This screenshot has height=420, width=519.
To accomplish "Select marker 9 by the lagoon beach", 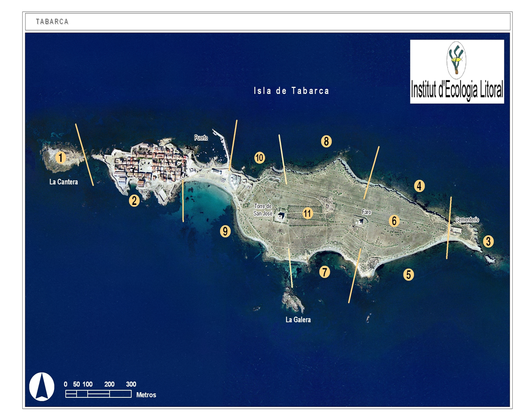I will point(225,230).
